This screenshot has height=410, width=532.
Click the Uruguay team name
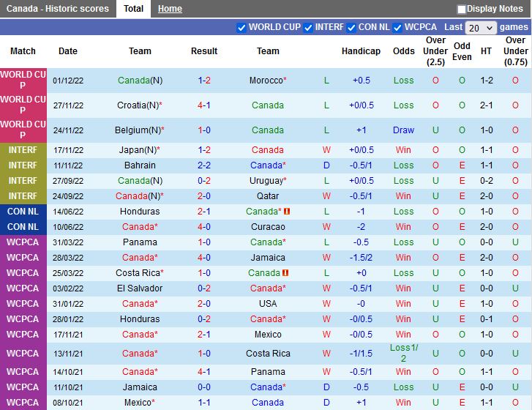[x=266, y=181]
